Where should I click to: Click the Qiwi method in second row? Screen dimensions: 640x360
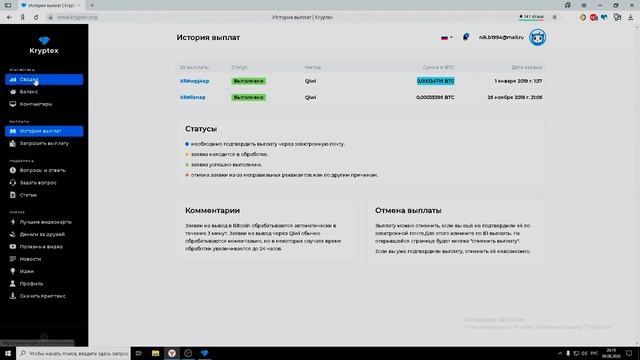pos(310,98)
